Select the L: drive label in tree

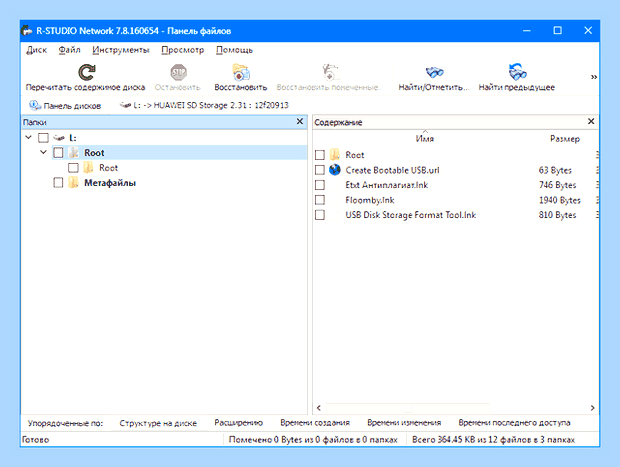tap(73, 138)
